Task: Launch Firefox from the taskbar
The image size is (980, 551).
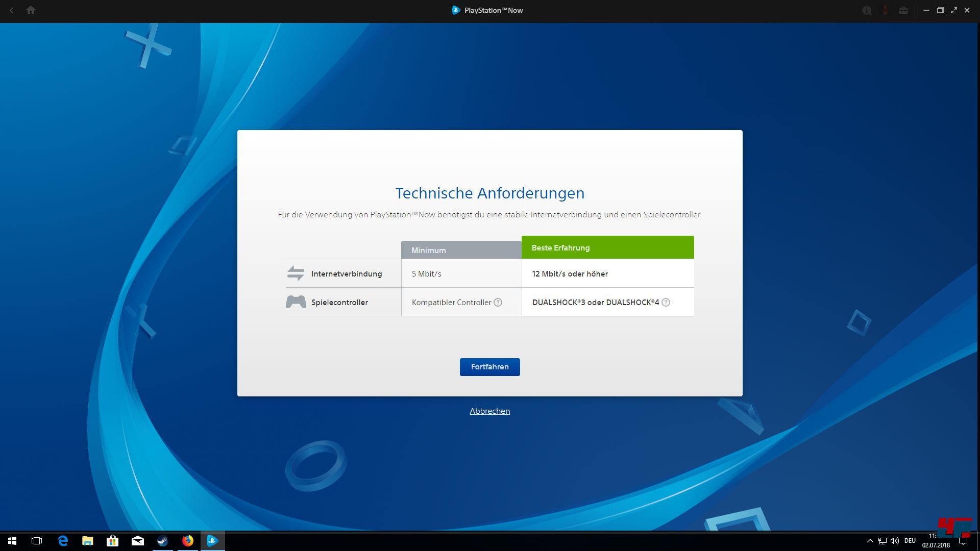Action: pyautogui.click(x=187, y=541)
